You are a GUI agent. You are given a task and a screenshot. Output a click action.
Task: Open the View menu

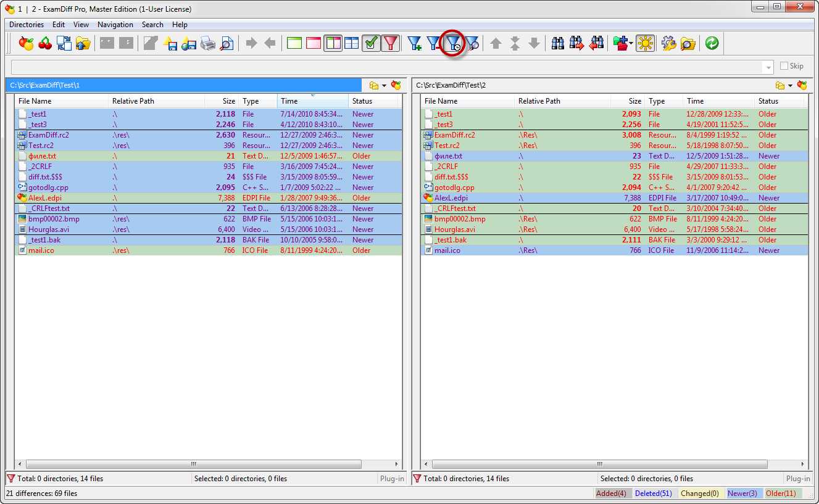coord(81,25)
